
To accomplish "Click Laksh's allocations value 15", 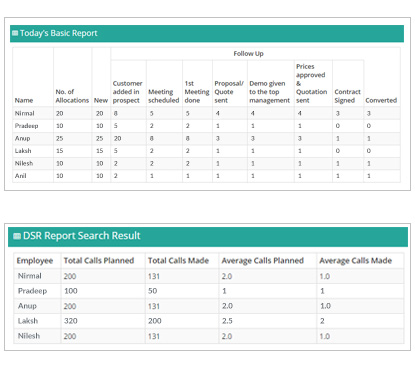I will (59, 151).
